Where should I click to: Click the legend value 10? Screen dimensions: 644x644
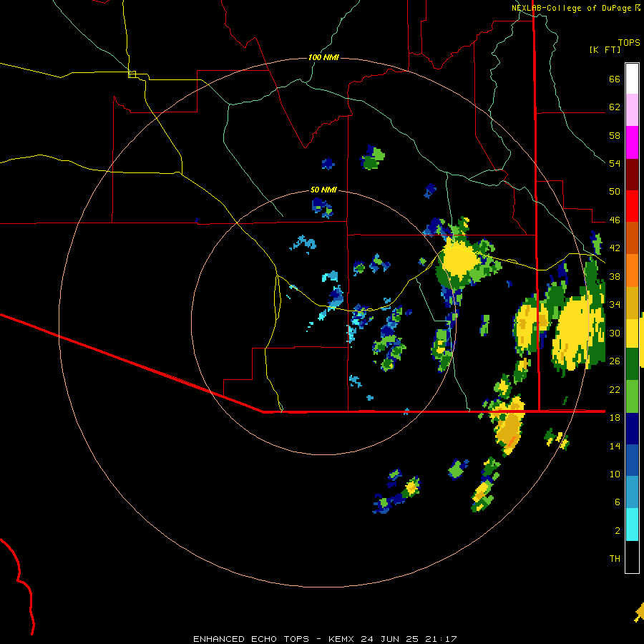tap(615, 474)
